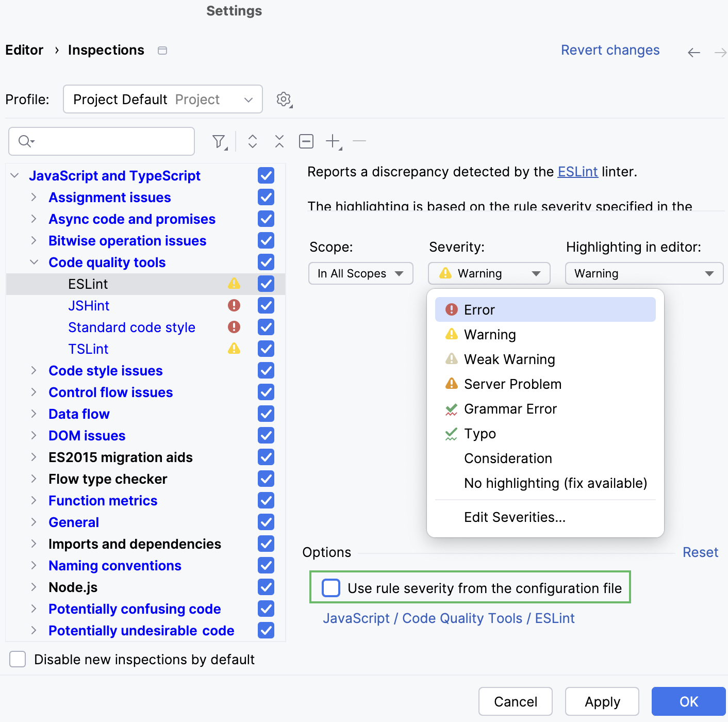728x722 pixels.
Task: Open the Scope dropdown showing In All Scopes
Action: [360, 273]
